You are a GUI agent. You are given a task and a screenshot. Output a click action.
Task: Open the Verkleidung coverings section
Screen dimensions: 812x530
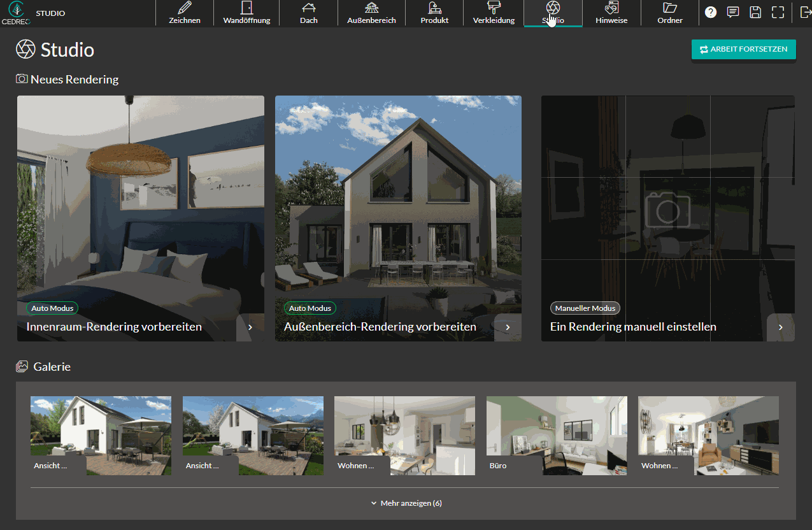click(x=494, y=13)
